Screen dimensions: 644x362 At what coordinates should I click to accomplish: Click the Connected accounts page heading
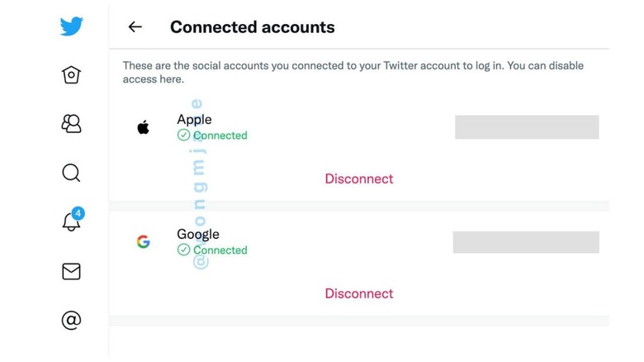(x=252, y=27)
